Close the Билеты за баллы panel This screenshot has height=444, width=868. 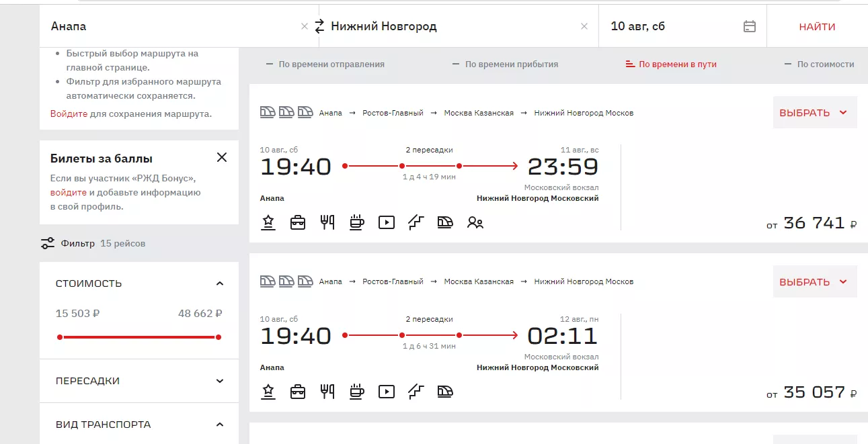click(222, 158)
